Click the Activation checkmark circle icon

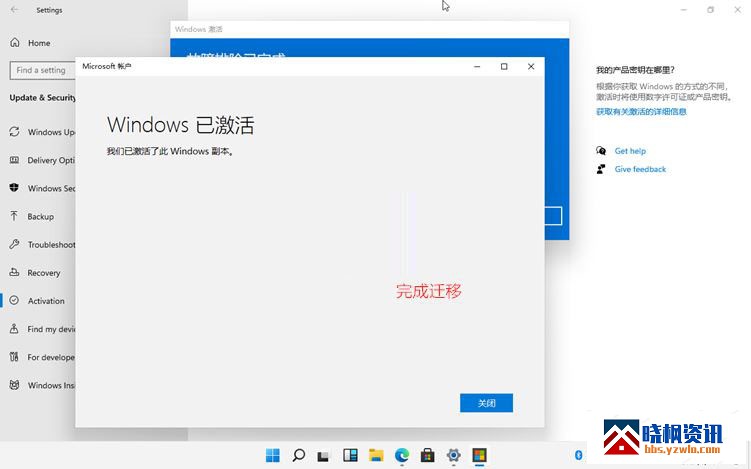(14, 300)
